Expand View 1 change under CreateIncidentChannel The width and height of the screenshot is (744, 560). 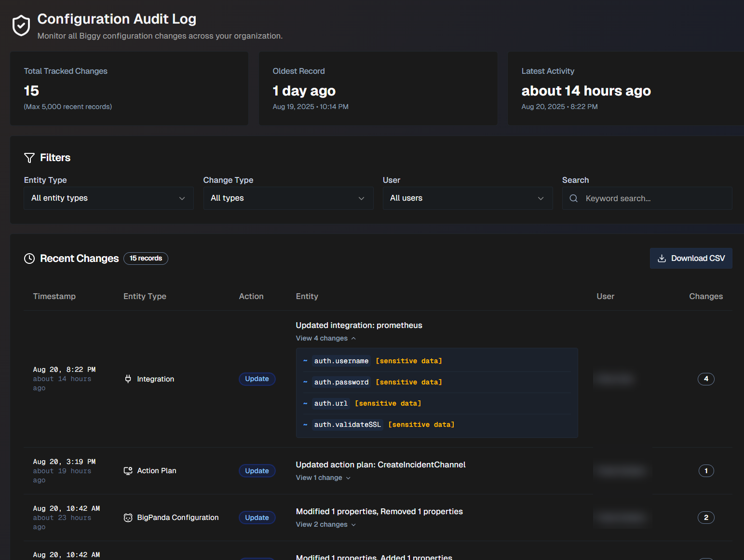[323, 478]
